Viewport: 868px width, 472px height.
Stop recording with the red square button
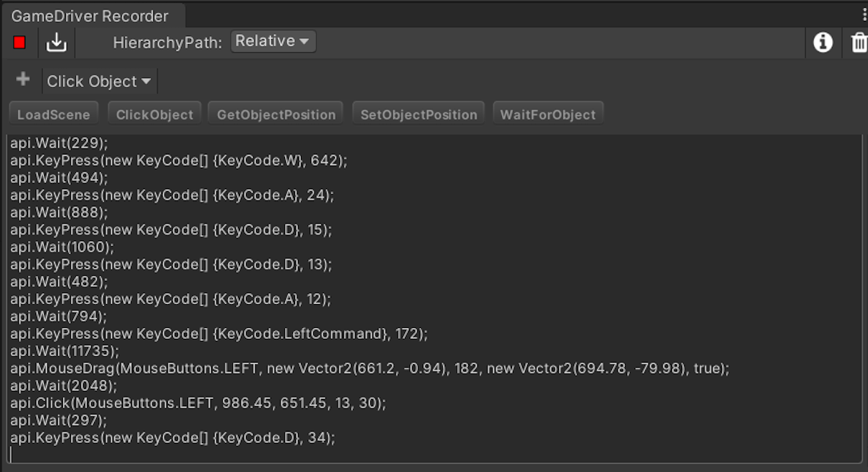point(20,43)
